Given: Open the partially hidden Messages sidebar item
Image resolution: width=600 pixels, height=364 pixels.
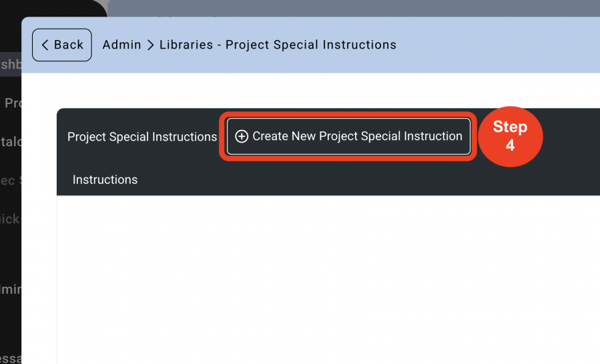Looking at the screenshot, I should coord(11,358).
